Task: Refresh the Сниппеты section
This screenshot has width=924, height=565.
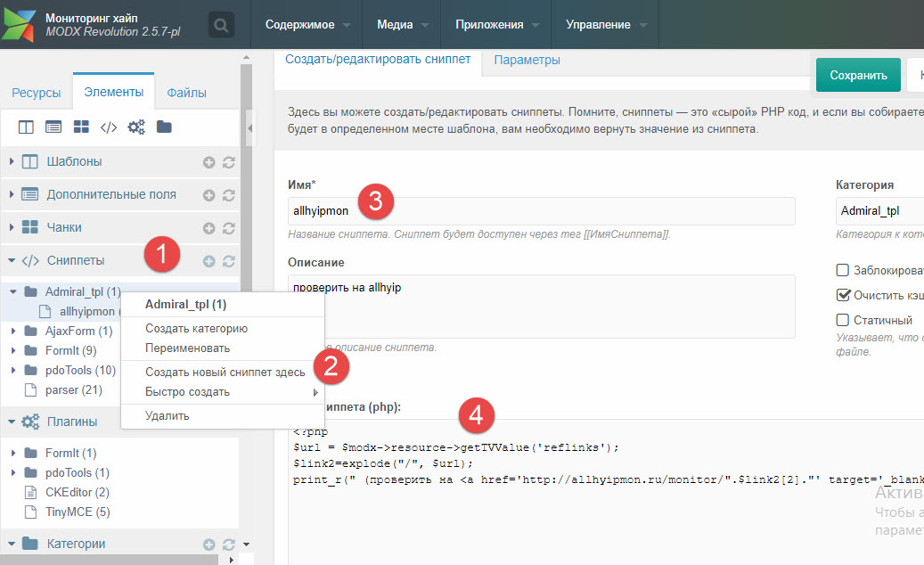Action: pyautogui.click(x=229, y=261)
